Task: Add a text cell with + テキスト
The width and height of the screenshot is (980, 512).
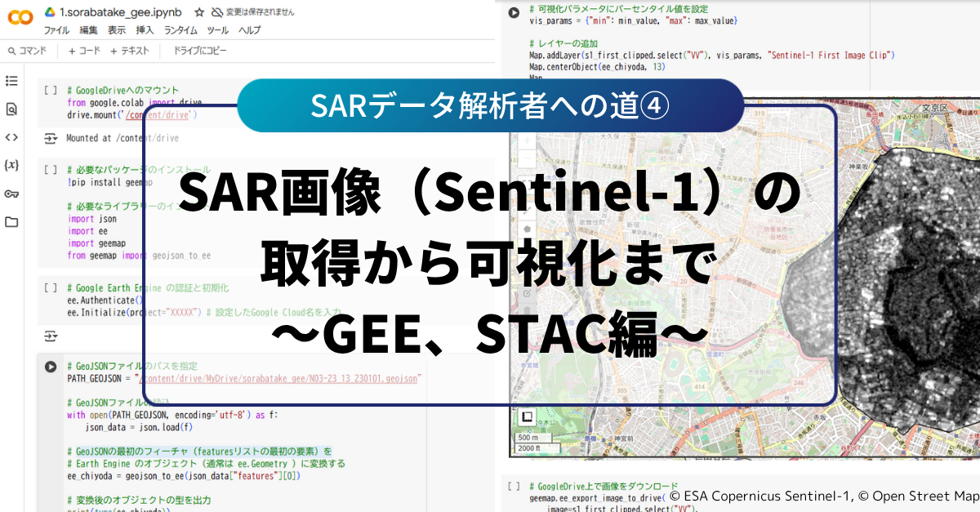Action: pyautogui.click(x=130, y=51)
